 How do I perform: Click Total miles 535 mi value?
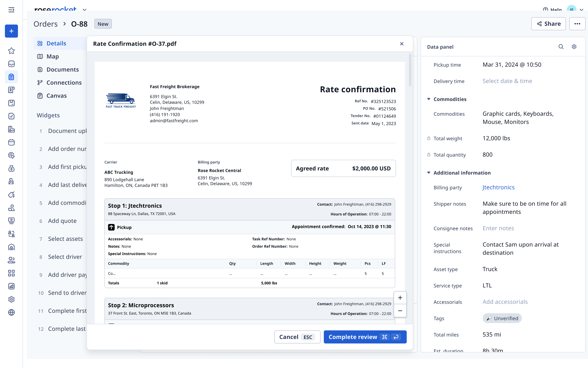tap(492, 334)
